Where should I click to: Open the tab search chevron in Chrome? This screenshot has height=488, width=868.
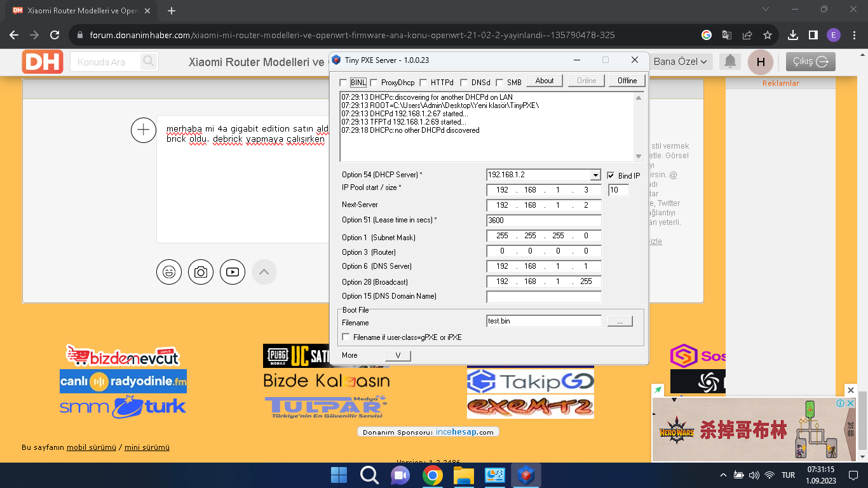tap(765, 10)
